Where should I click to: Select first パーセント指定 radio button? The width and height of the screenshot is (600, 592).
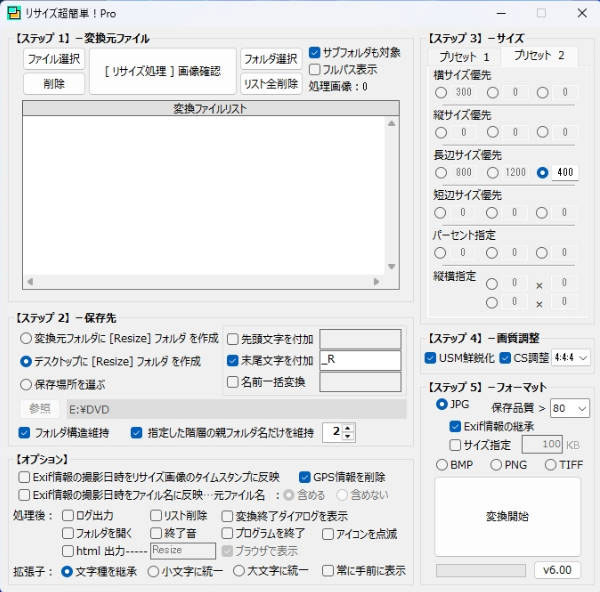click(440, 253)
